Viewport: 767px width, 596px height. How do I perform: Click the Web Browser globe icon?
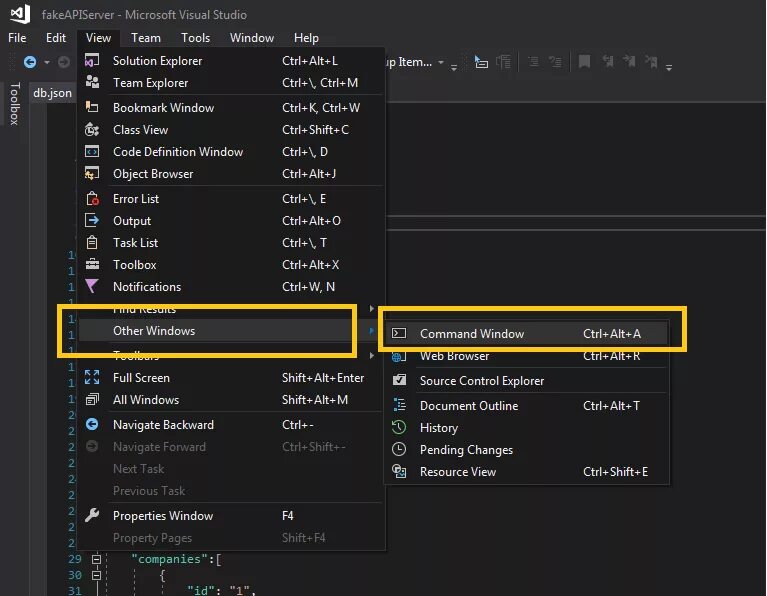[x=399, y=356]
